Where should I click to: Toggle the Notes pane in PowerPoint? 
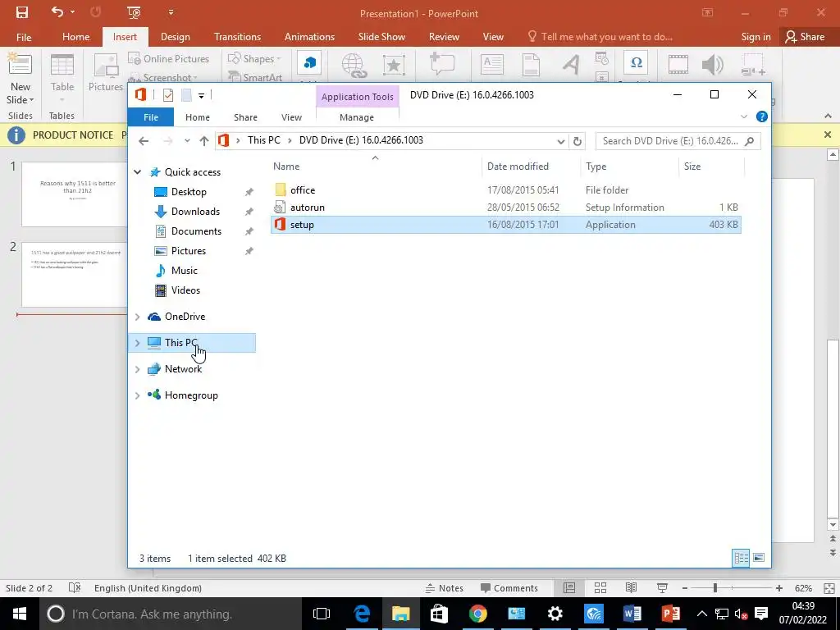click(444, 588)
